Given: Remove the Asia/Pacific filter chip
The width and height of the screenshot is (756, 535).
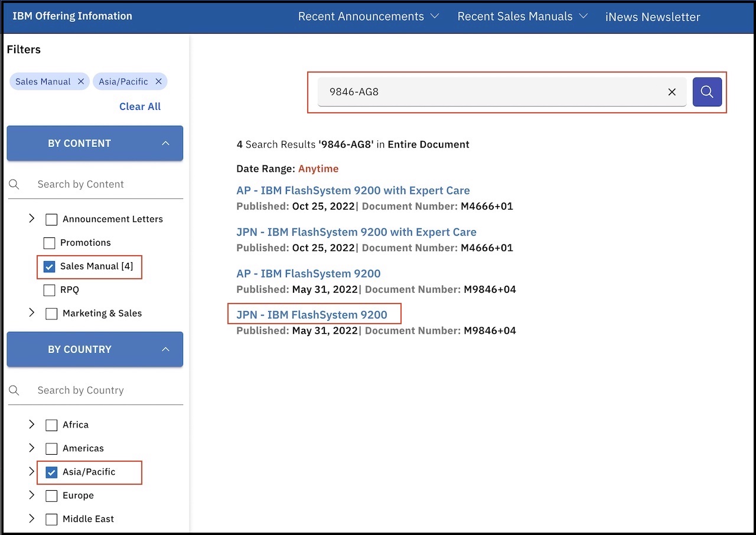Looking at the screenshot, I should (158, 81).
